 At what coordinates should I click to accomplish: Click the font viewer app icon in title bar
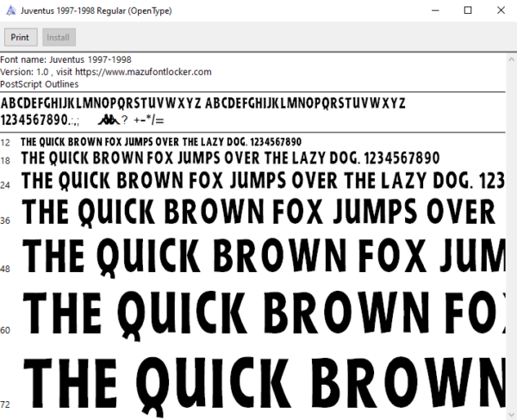pos(11,10)
